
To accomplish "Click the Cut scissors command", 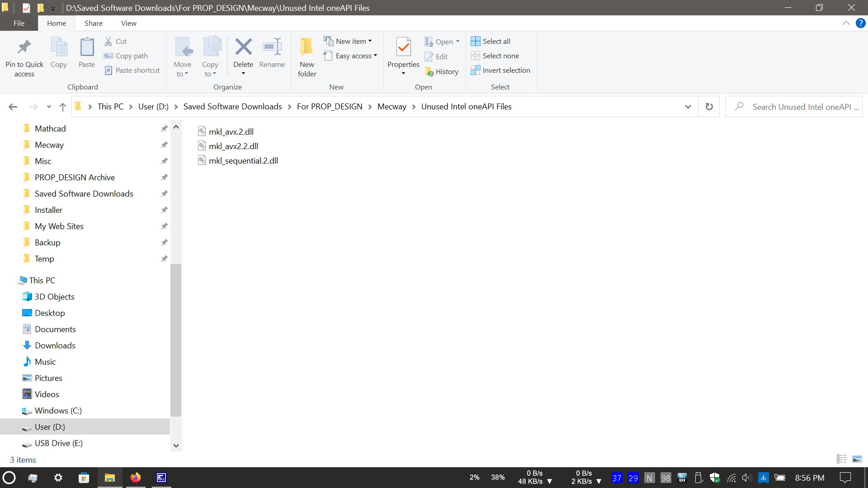I will [115, 41].
